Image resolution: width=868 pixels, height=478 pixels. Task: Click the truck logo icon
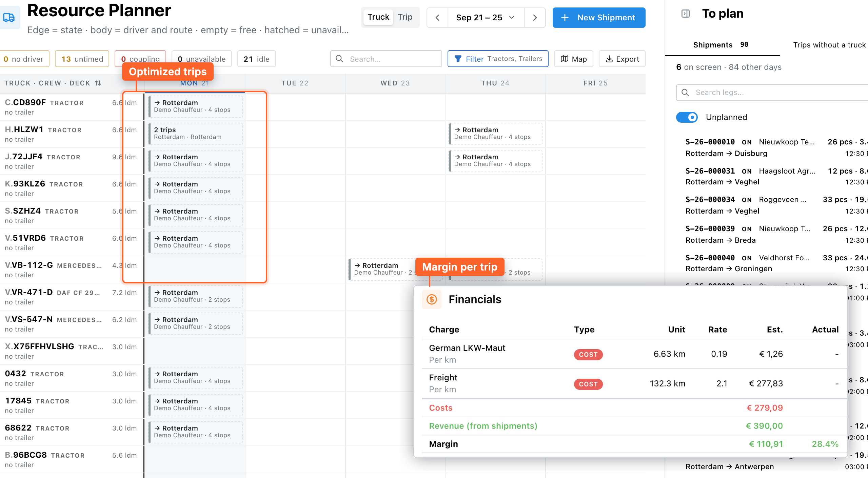tap(9, 18)
